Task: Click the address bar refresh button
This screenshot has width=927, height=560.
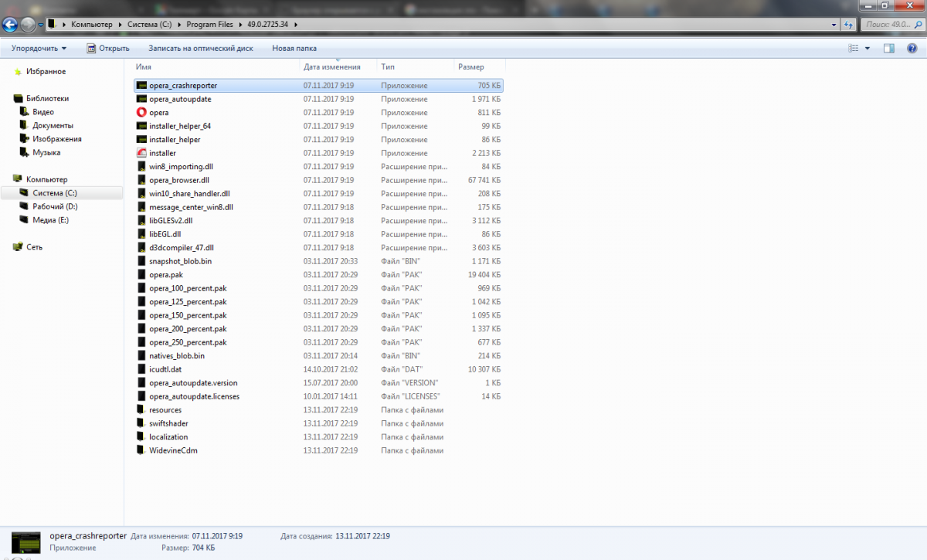Action: [x=849, y=25]
